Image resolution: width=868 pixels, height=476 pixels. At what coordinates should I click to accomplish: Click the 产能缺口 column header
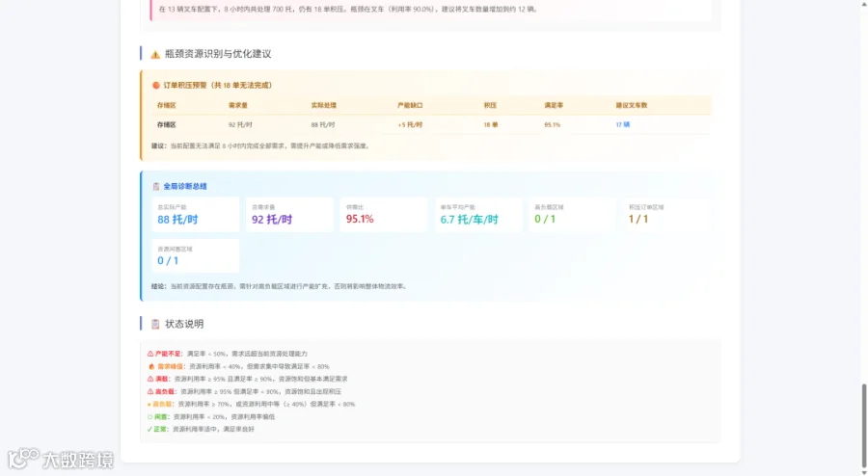click(x=410, y=105)
